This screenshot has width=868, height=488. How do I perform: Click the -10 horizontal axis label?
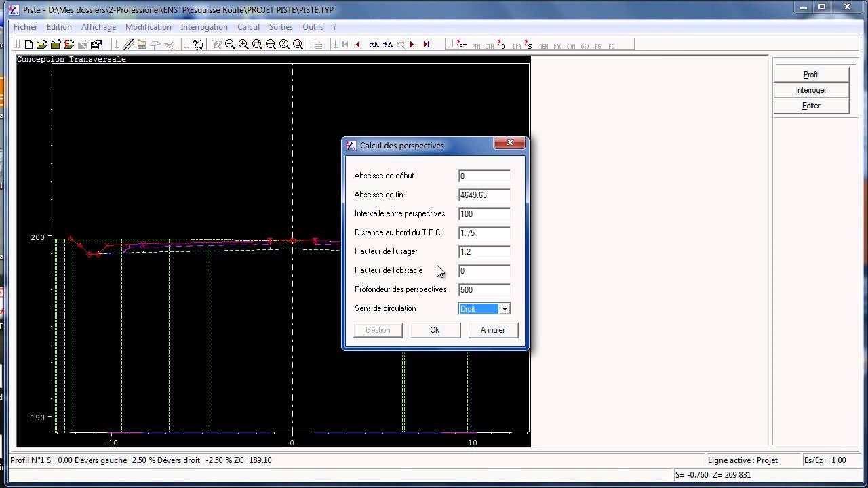111,443
